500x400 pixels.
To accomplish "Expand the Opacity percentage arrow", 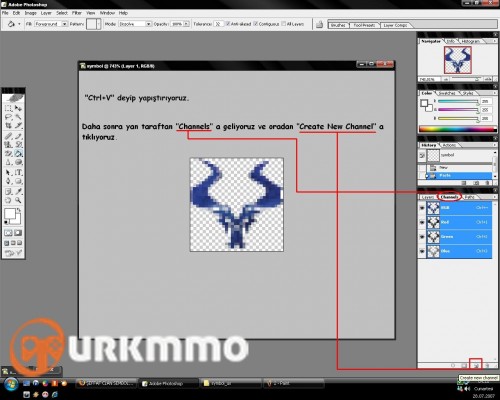I will click(186, 24).
